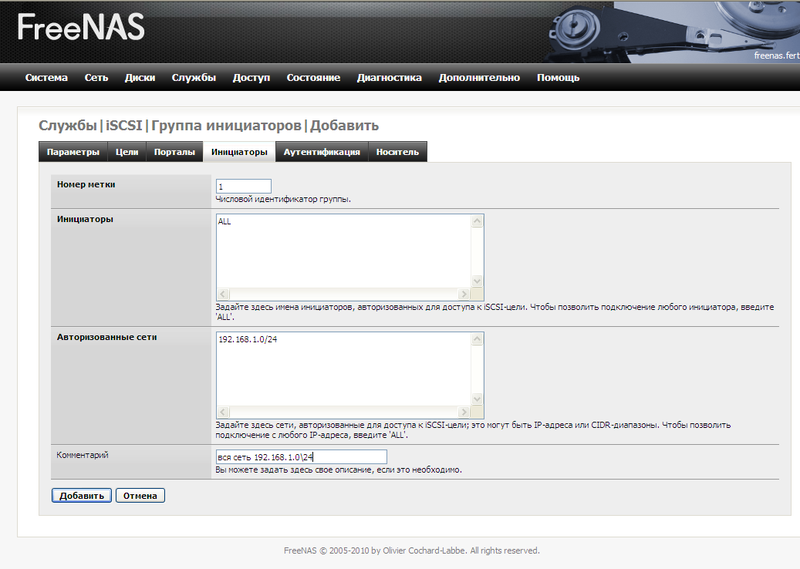
Task: Switch to the Аутентификация tab
Action: [x=322, y=152]
